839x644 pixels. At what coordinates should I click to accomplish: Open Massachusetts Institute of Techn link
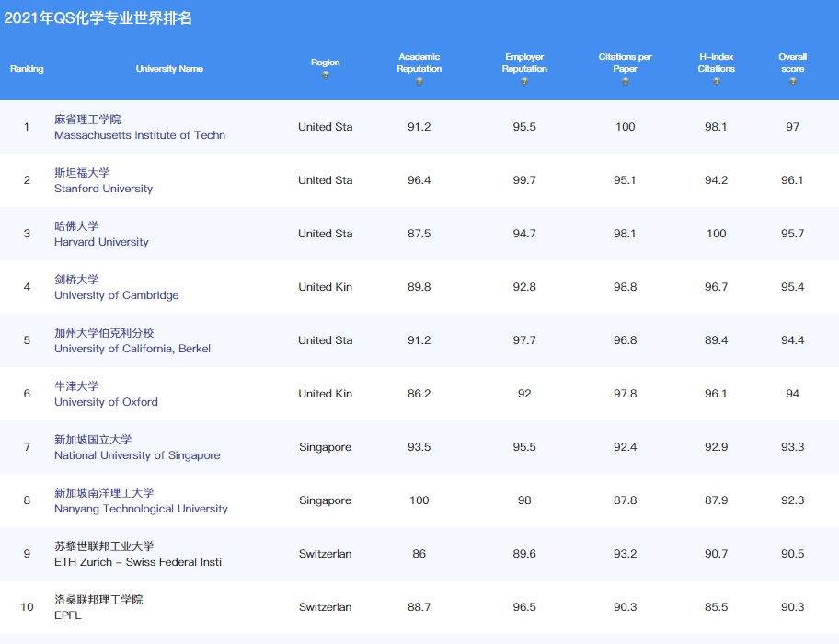click(140, 135)
